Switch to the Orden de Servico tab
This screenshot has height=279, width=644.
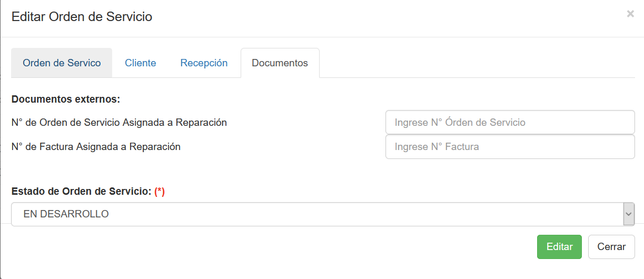click(62, 63)
